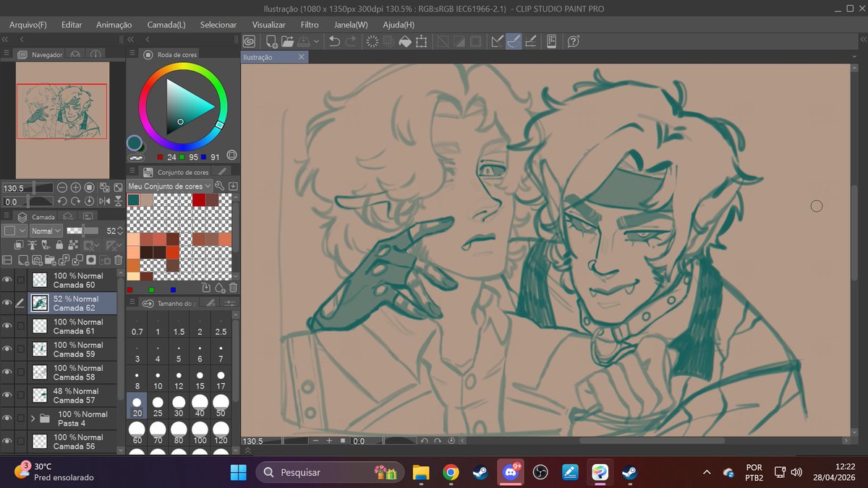Toggle visibility of layer Camada 58
This screenshot has height=488, width=868.
tap(7, 372)
